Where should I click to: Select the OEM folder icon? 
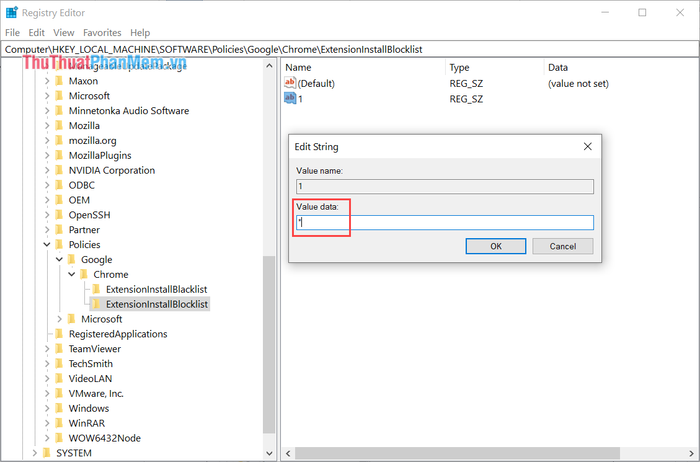[59, 200]
